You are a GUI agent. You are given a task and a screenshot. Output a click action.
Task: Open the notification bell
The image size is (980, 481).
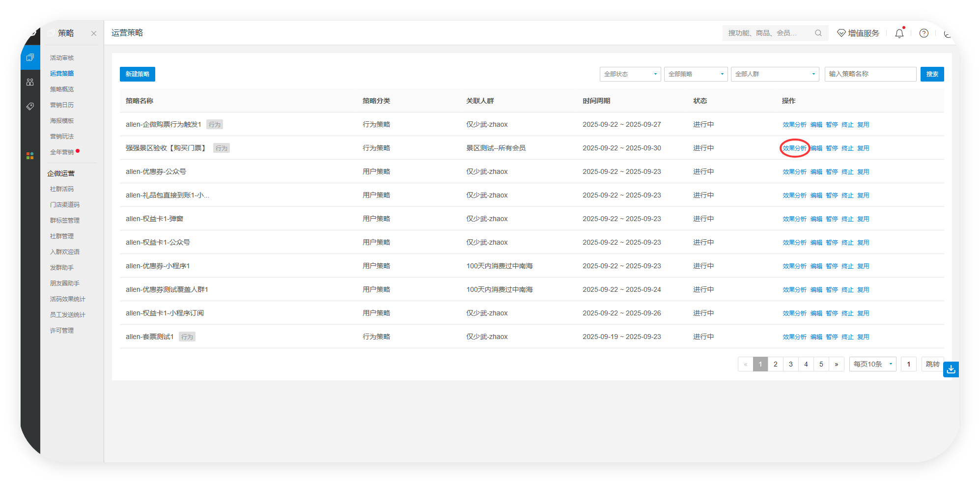pos(899,33)
